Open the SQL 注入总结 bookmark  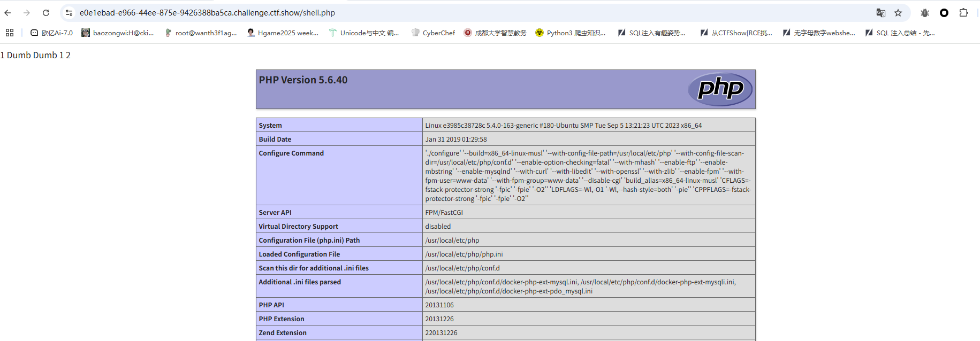(900, 33)
